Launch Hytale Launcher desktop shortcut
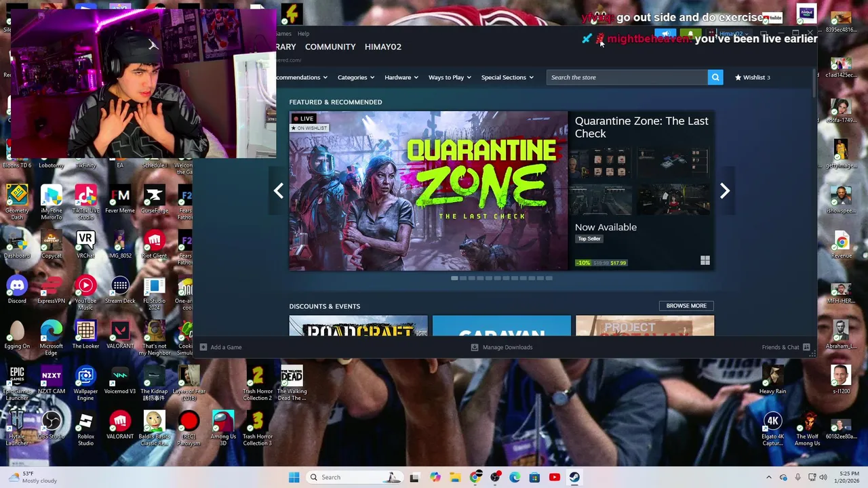Viewport: 868px width, 488px height. click(17, 429)
